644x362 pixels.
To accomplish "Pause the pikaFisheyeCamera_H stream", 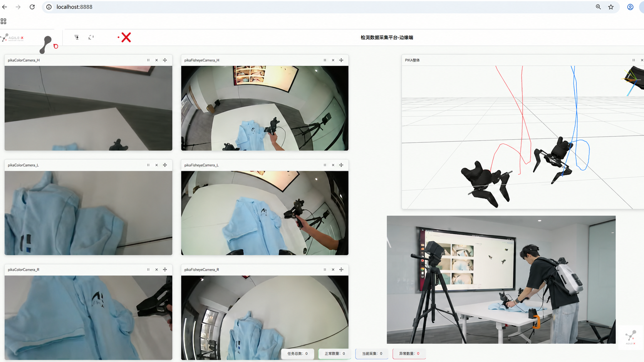I will click(x=325, y=60).
